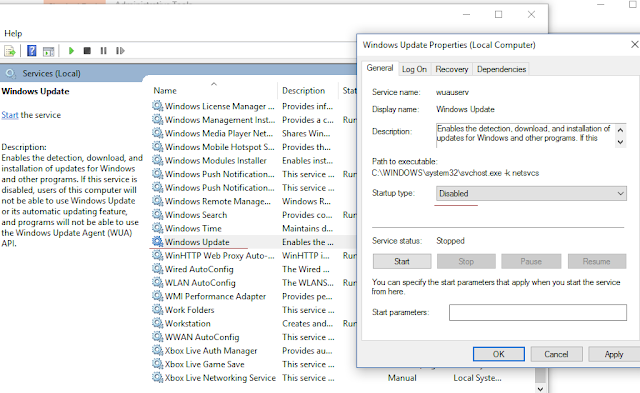This screenshot has height=393, width=640.
Task: Select the Windows Update service gear icon
Action: (x=158, y=242)
